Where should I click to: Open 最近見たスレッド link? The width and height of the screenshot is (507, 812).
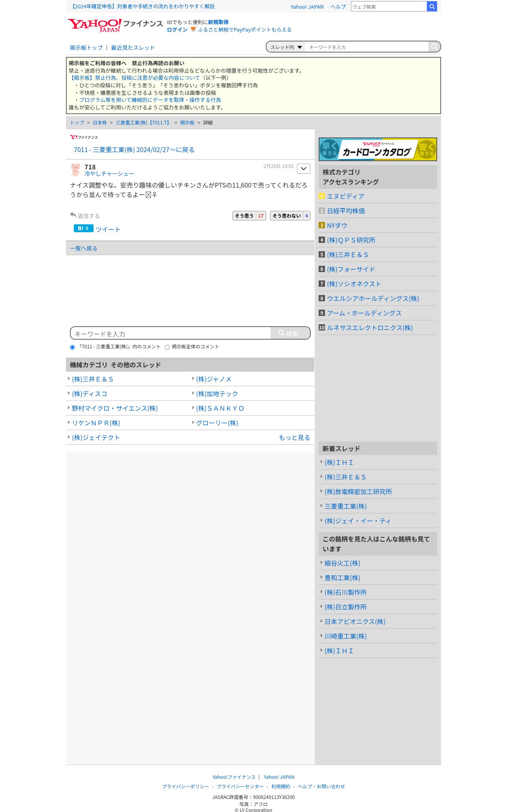pyautogui.click(x=133, y=48)
